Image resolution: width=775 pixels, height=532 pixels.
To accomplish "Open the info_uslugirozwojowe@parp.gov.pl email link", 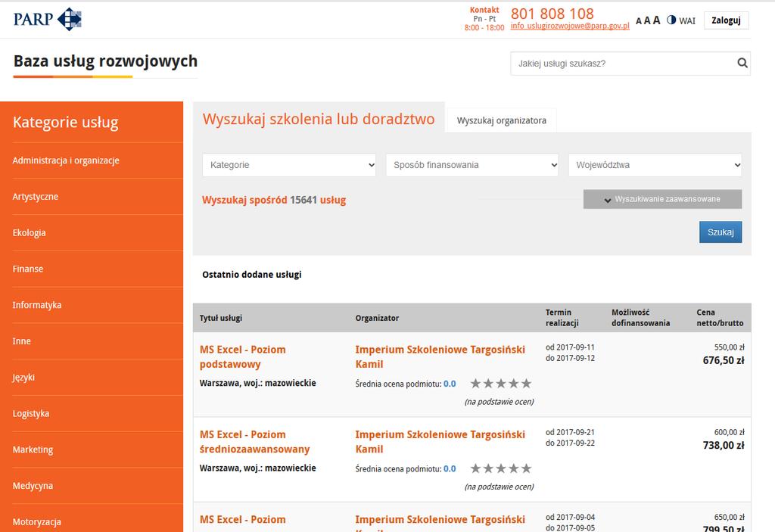I will pyautogui.click(x=570, y=26).
